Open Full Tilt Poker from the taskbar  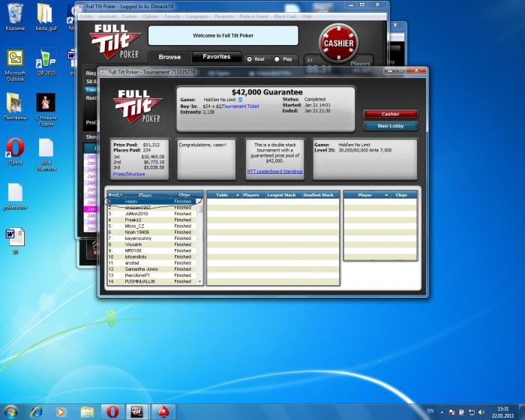[x=136, y=411]
